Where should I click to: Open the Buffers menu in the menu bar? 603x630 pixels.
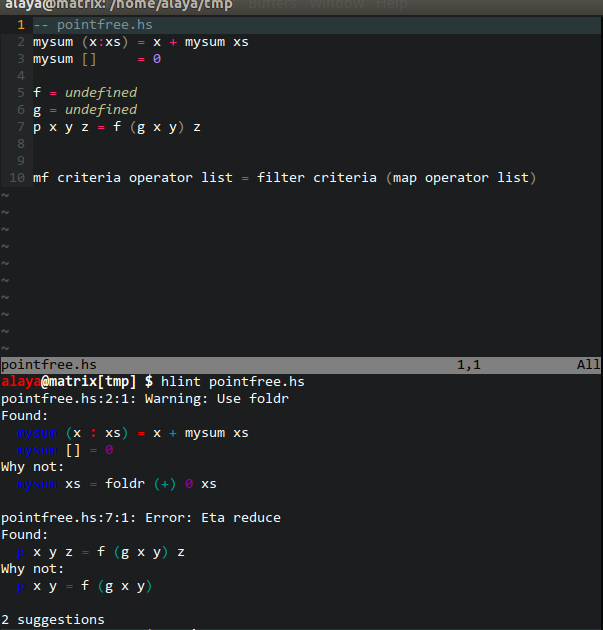point(271,5)
